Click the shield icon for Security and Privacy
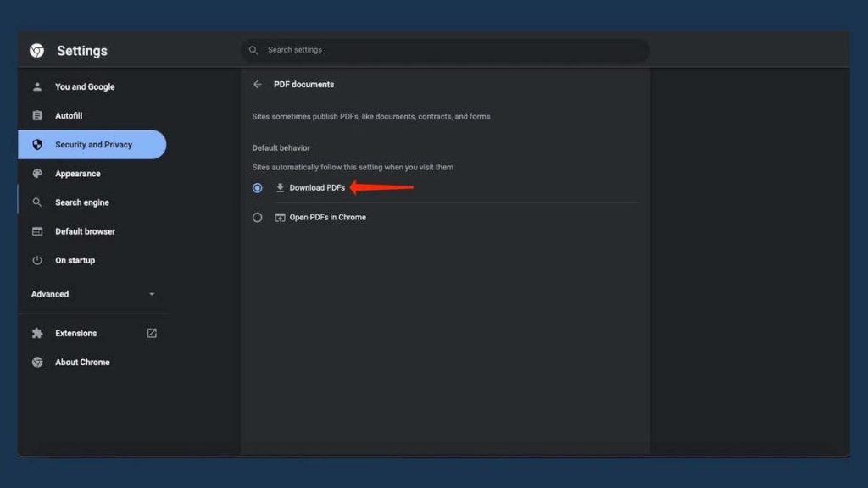The width and height of the screenshot is (868, 488). 37,144
